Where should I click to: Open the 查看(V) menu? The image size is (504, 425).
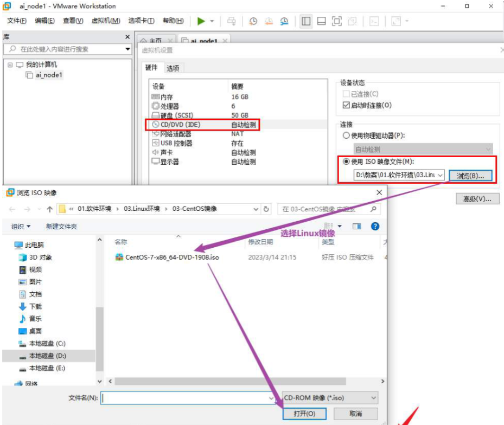[x=73, y=21]
